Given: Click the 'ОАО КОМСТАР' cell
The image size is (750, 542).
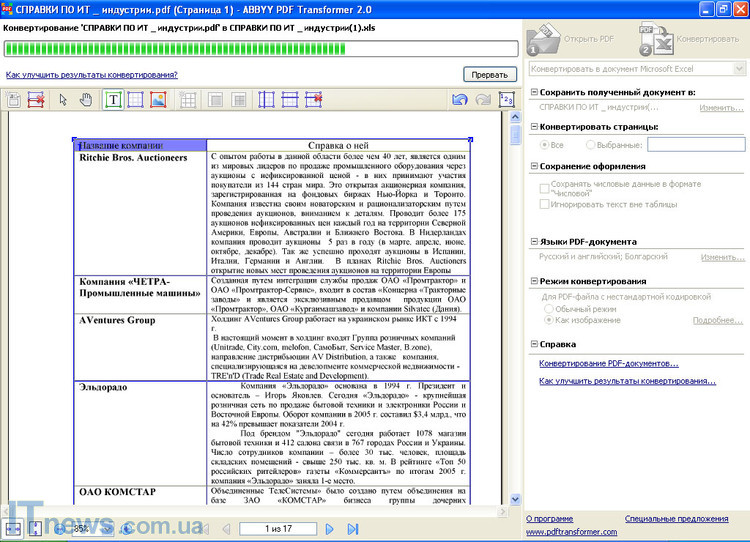Looking at the screenshot, I should (140, 496).
